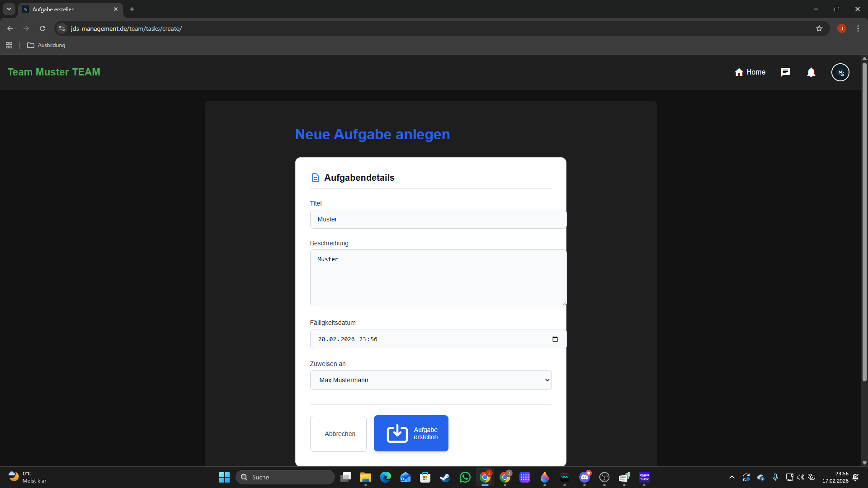The width and height of the screenshot is (868, 488).
Task: Open the tab search chevron
Action: (x=9, y=9)
